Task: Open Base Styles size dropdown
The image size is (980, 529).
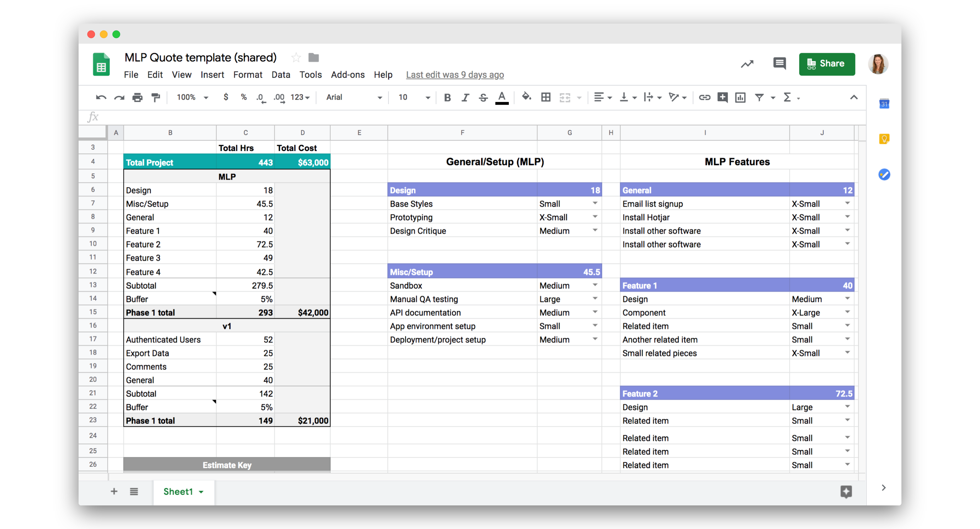Action: pyautogui.click(x=595, y=203)
